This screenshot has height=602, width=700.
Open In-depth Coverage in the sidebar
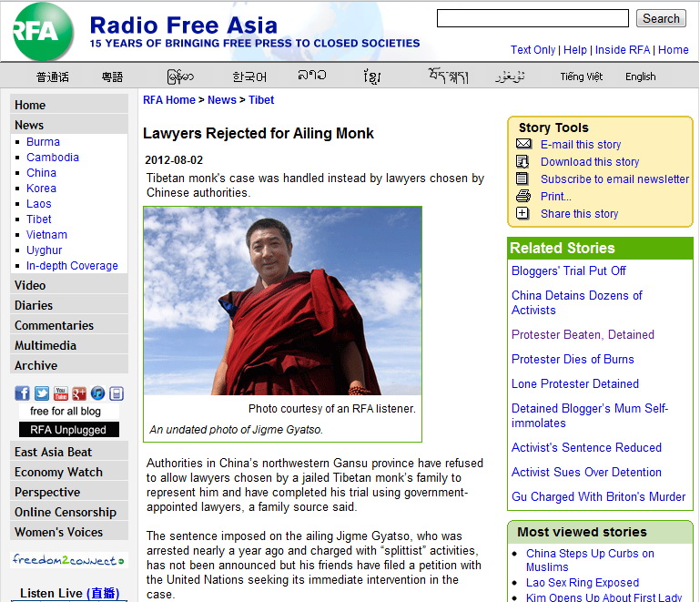click(x=72, y=266)
